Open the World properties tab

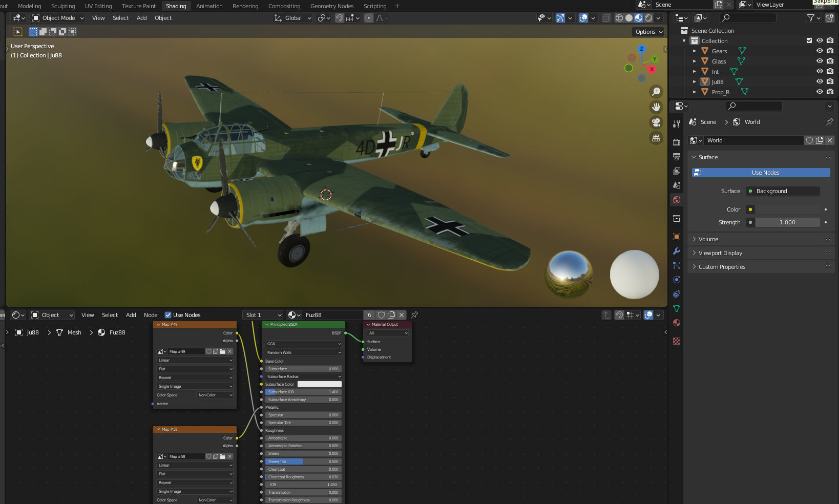677,200
